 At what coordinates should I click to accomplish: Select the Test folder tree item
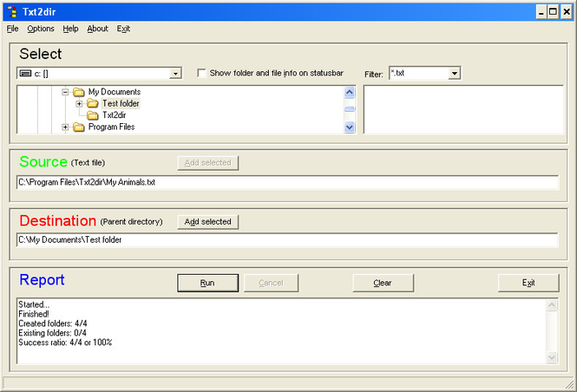coord(121,104)
